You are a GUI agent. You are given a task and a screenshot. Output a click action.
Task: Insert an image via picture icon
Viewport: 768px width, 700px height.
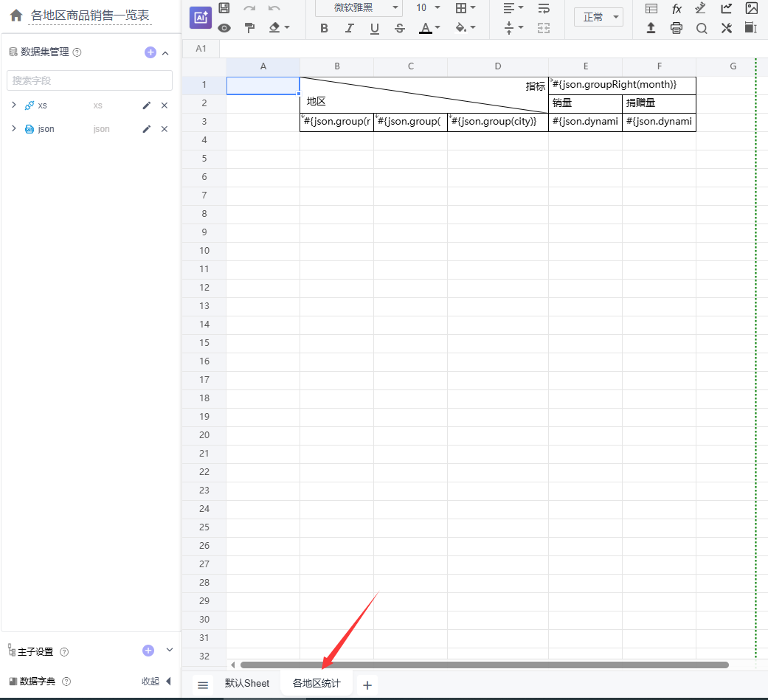[751, 9]
